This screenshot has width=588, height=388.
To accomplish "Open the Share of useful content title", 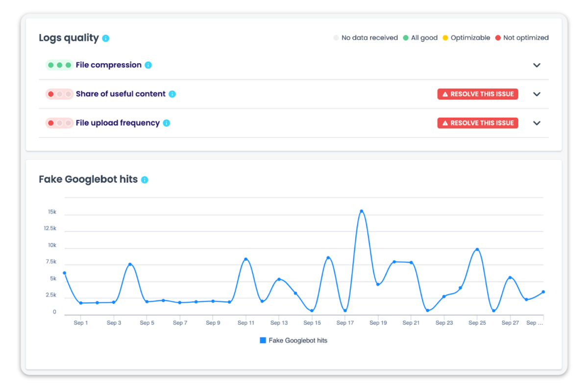I will pos(121,94).
